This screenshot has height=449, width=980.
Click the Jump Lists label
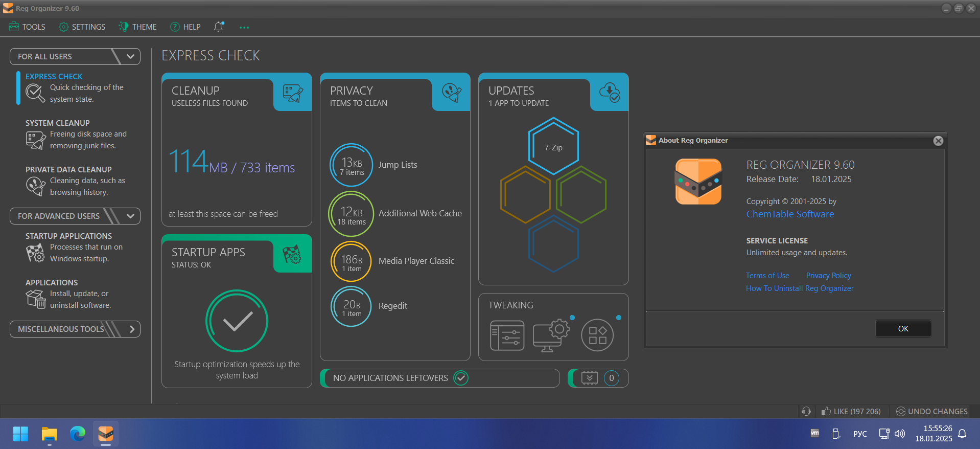point(398,165)
